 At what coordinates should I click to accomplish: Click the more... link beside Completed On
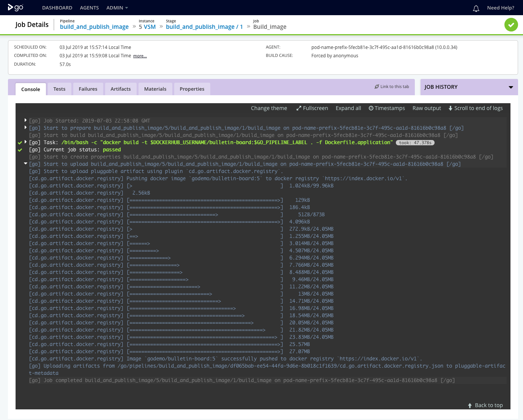pos(140,55)
